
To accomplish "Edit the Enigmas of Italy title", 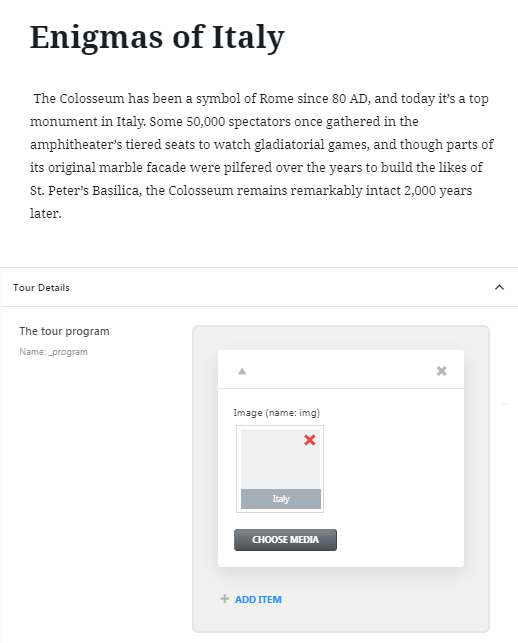I will coord(157,37).
